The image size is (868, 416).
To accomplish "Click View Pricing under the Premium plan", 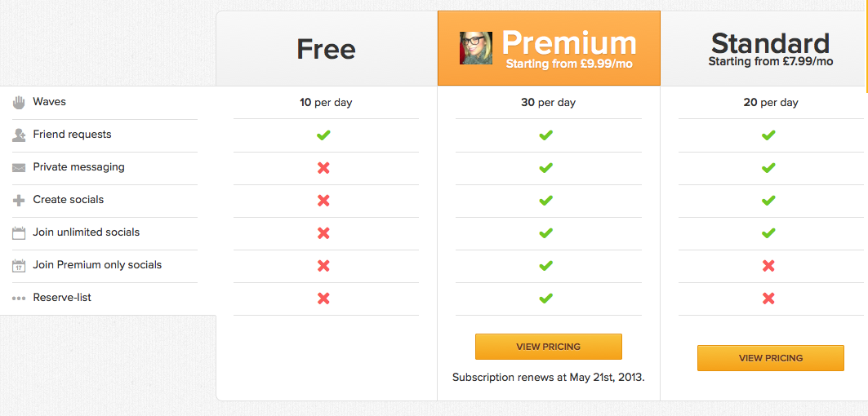I will (549, 347).
